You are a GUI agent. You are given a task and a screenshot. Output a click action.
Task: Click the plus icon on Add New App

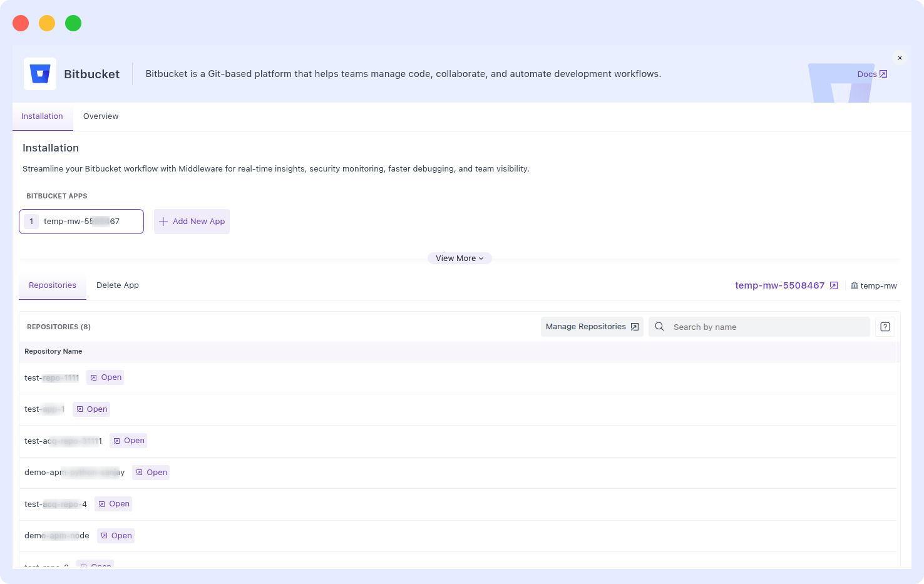163,221
